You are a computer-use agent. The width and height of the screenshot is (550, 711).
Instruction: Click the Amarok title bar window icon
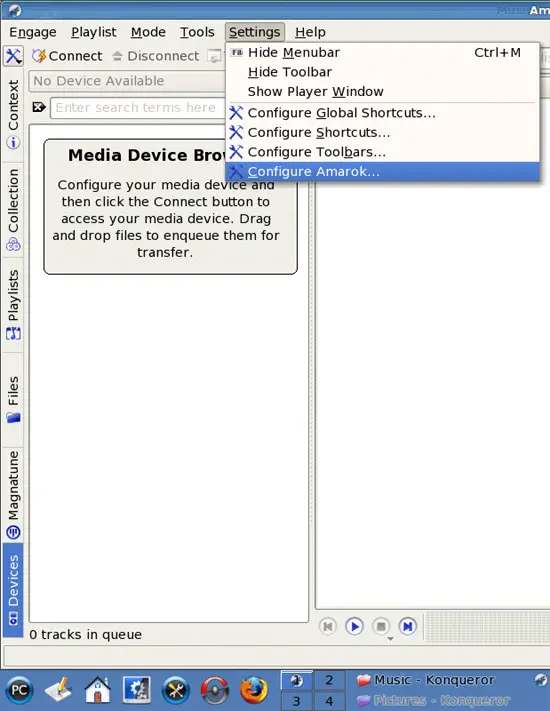(x=14, y=10)
